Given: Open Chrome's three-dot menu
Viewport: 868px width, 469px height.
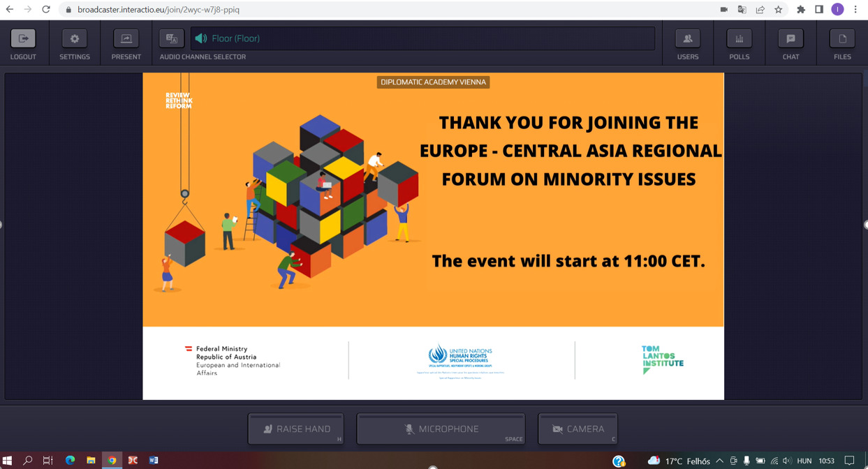Looking at the screenshot, I should pos(855,10).
